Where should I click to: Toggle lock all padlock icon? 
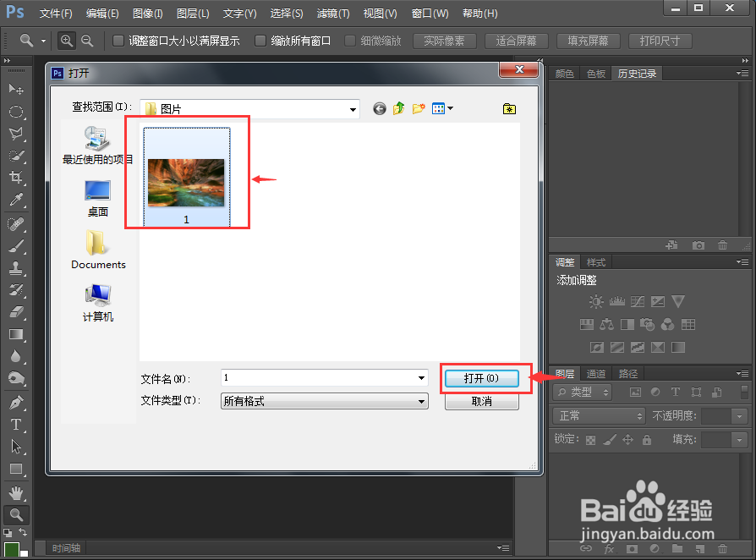click(647, 439)
